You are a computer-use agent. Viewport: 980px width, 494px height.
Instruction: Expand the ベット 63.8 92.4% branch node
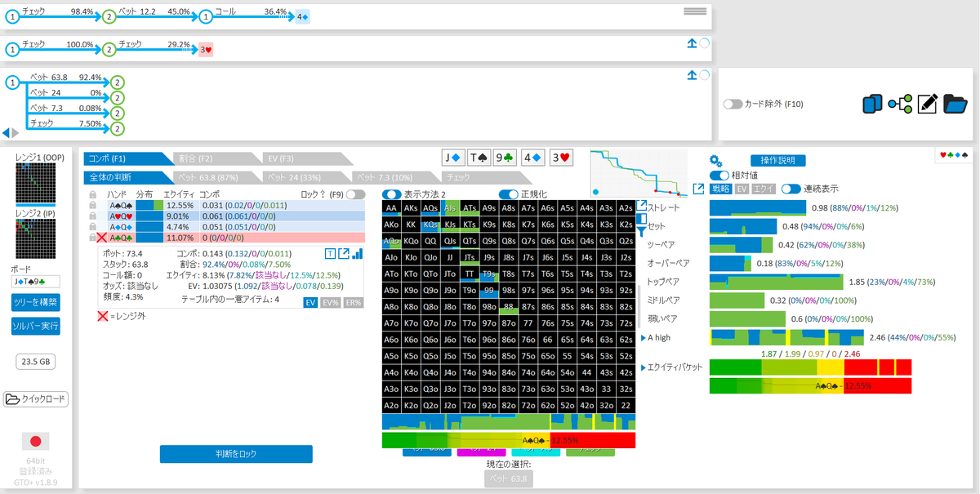coord(118,82)
